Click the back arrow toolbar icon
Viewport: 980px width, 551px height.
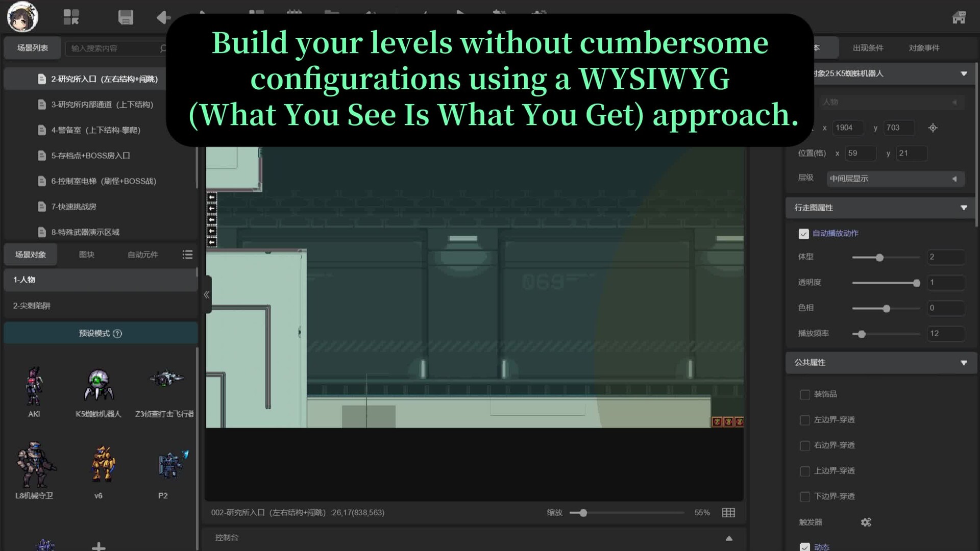pyautogui.click(x=163, y=17)
